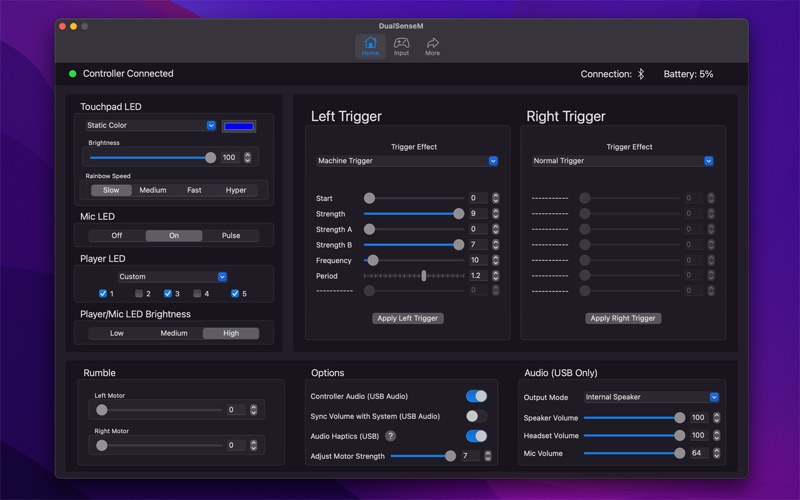Image resolution: width=800 pixels, height=500 pixels.
Task: Toggle Controller Audio (USB Audio) switch
Action: click(476, 396)
